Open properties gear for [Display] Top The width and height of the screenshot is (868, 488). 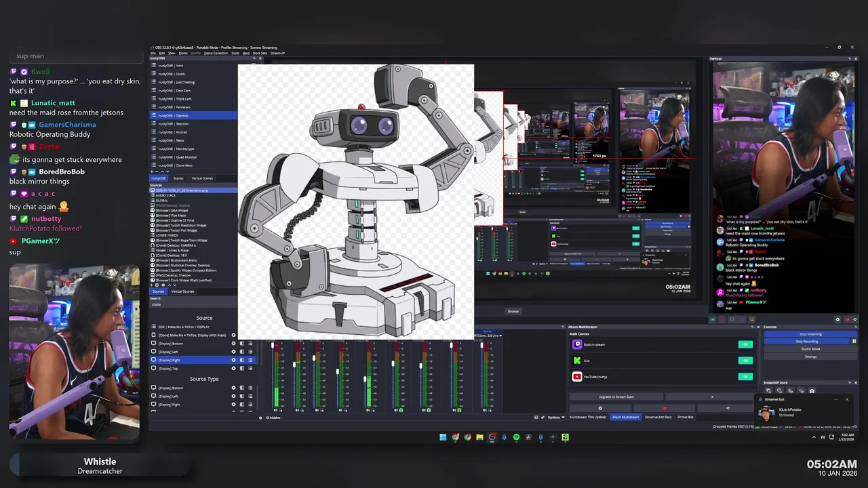(233, 368)
